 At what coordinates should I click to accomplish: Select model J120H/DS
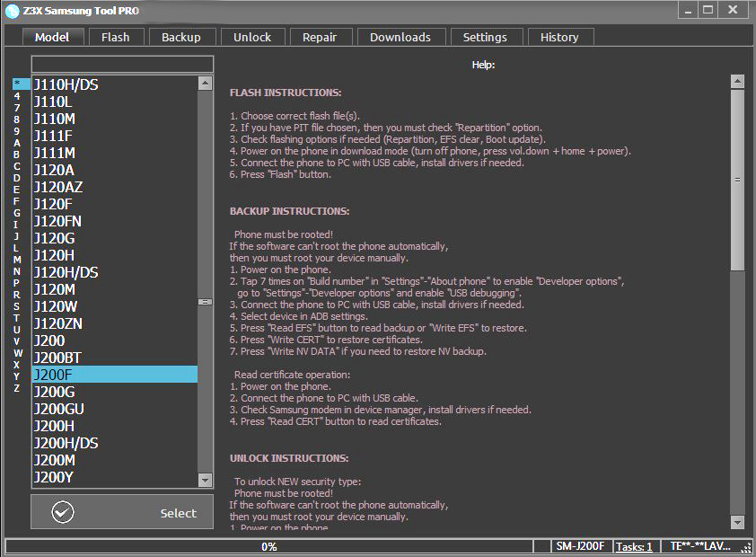[115, 273]
